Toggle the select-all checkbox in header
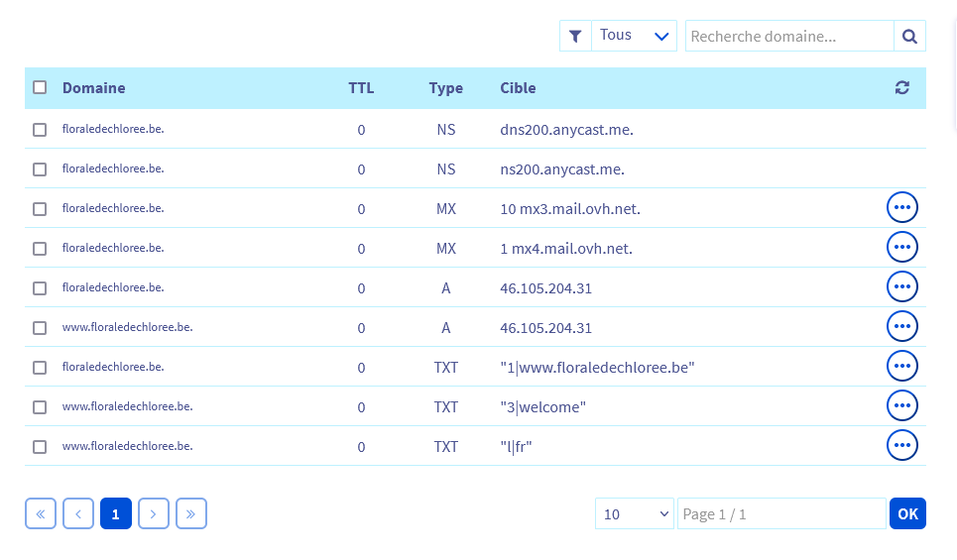 [x=40, y=87]
